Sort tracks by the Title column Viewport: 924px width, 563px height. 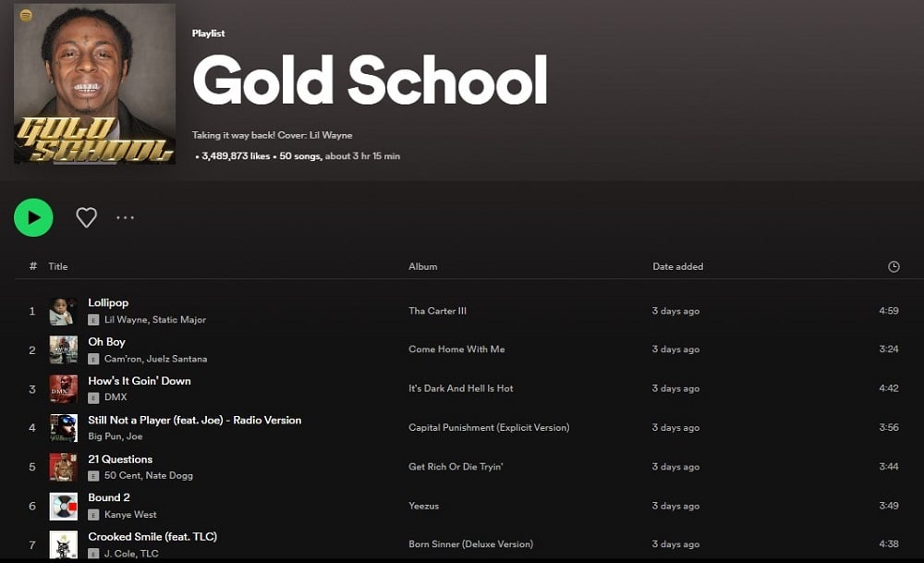(x=57, y=266)
